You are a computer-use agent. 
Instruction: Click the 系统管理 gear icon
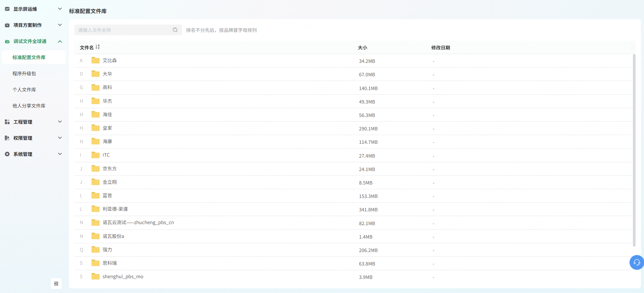pos(7,154)
